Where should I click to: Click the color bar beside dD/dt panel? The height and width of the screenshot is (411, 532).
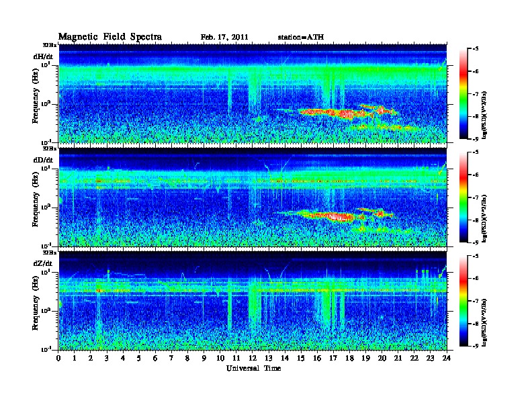(463, 197)
